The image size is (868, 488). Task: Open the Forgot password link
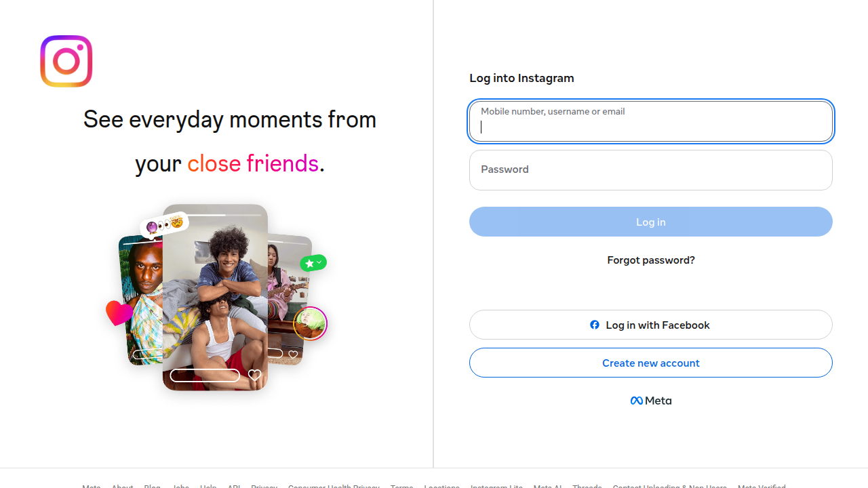coord(650,260)
